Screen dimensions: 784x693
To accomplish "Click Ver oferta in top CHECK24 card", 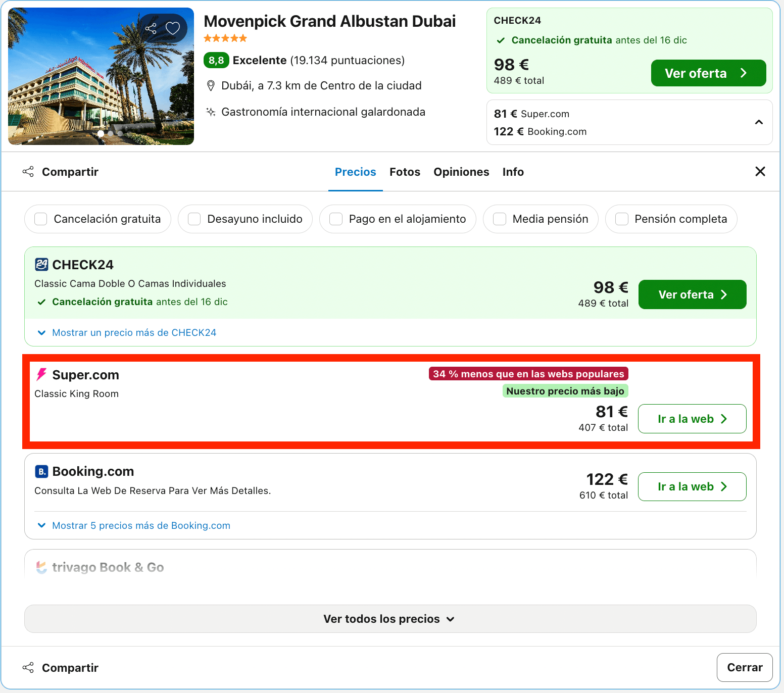I will [708, 73].
